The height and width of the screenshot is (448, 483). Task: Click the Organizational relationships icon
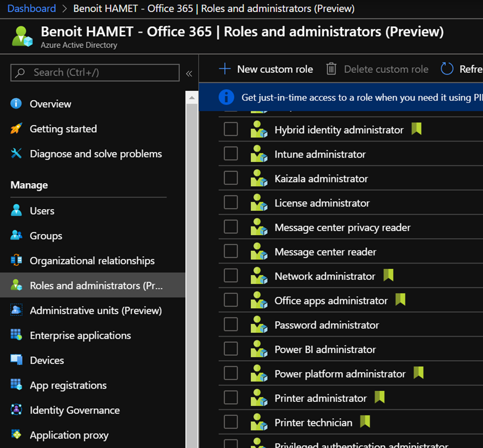pos(16,261)
